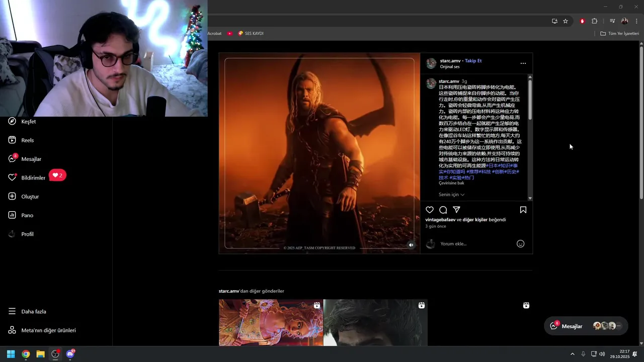This screenshot has width=644, height=362.
Task: Select Oluştur to create a post
Action: click(x=24, y=197)
